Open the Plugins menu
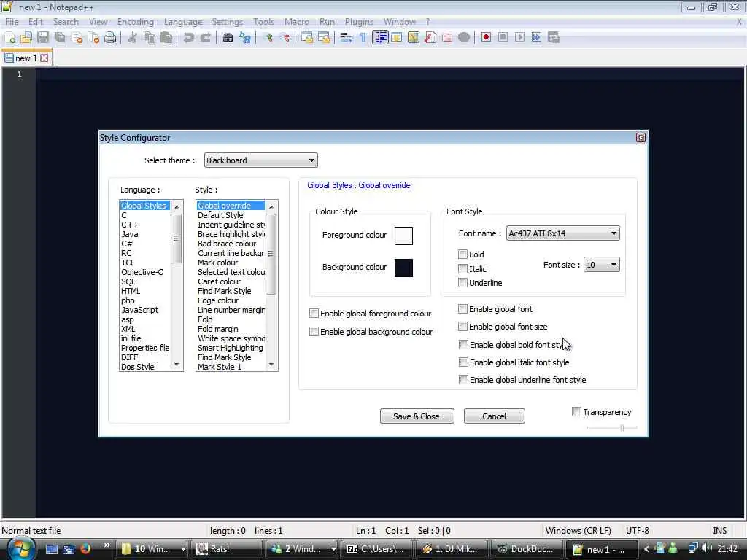 [359, 22]
